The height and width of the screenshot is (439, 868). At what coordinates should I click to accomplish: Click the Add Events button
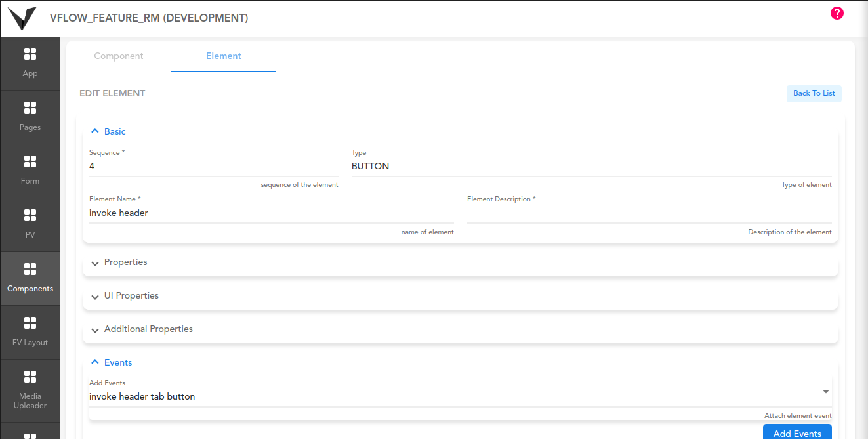797,432
